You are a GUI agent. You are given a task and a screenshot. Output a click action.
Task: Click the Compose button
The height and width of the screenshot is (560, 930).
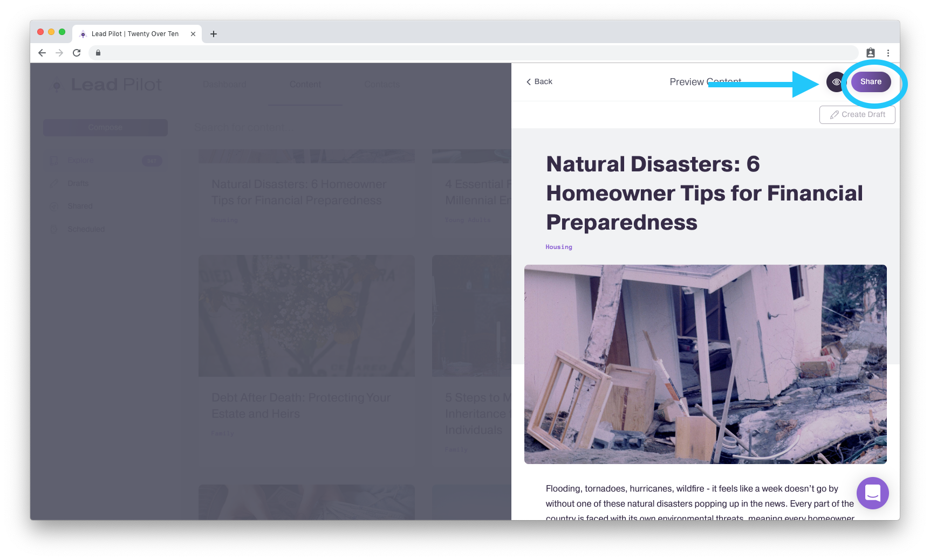tap(105, 128)
